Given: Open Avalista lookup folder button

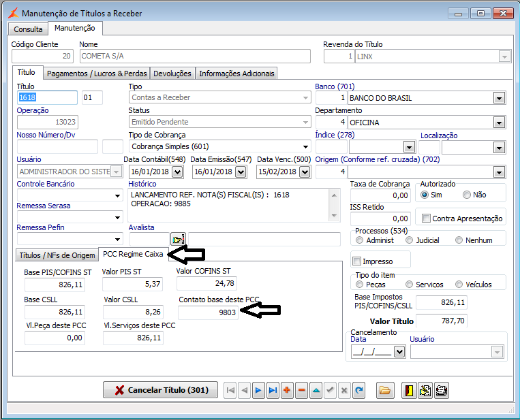Looking at the screenshot, I should (178, 240).
